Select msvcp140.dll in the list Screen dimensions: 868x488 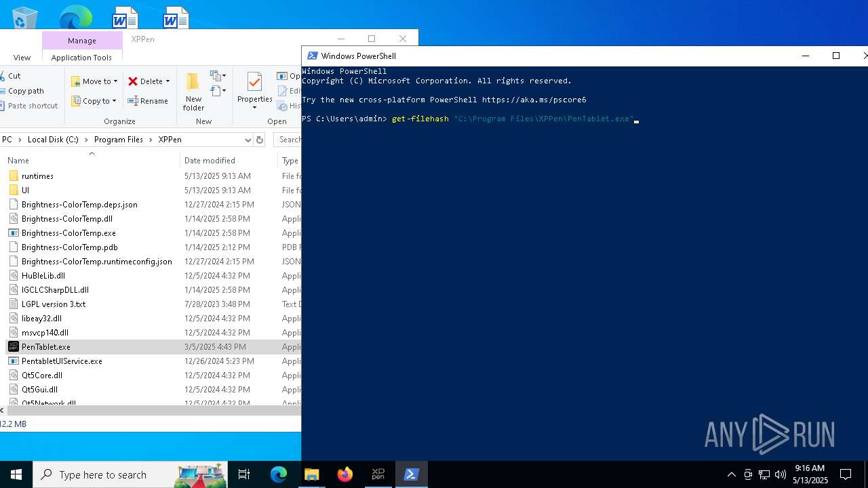[x=45, y=333]
